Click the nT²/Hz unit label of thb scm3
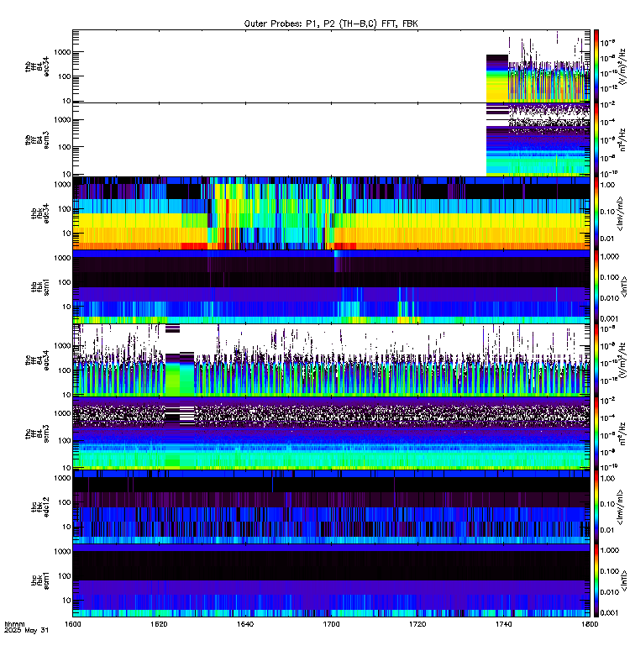The width and height of the screenshot is (630, 672). [x=622, y=139]
